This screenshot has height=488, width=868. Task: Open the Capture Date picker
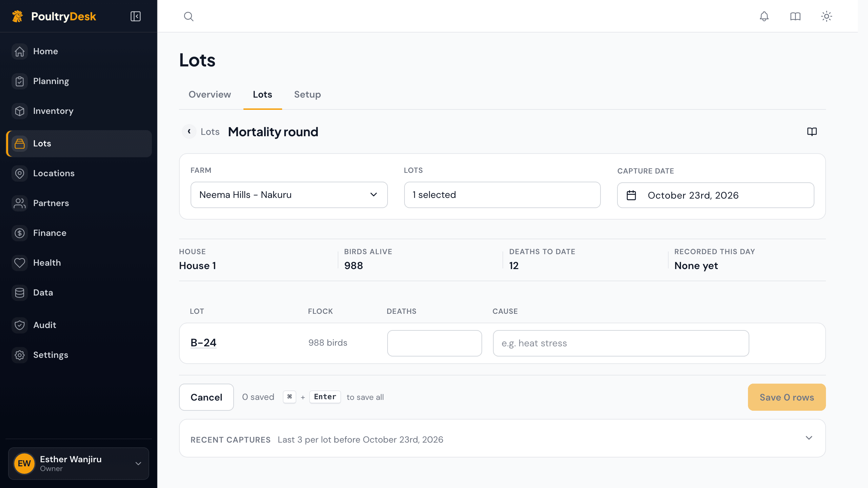(715, 195)
